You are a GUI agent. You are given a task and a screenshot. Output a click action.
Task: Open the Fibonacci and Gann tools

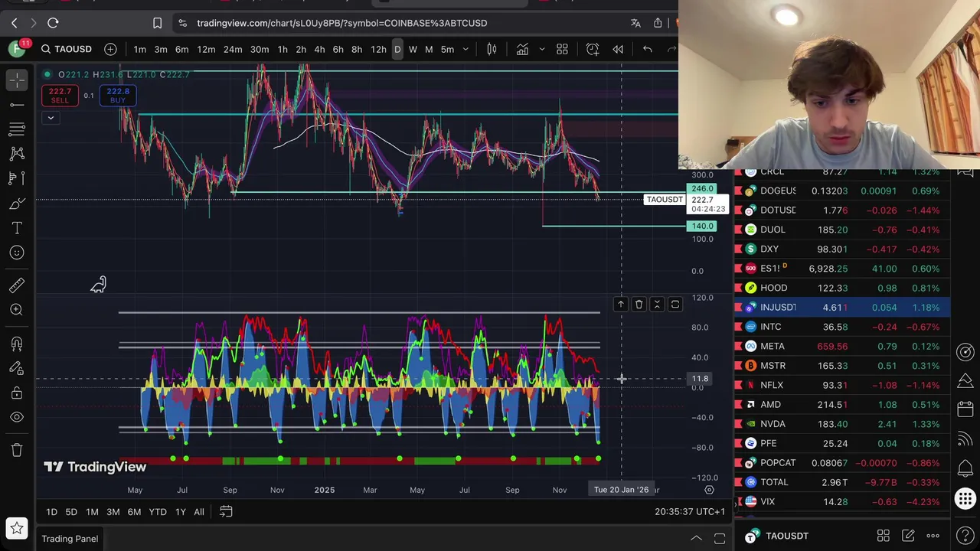17,129
